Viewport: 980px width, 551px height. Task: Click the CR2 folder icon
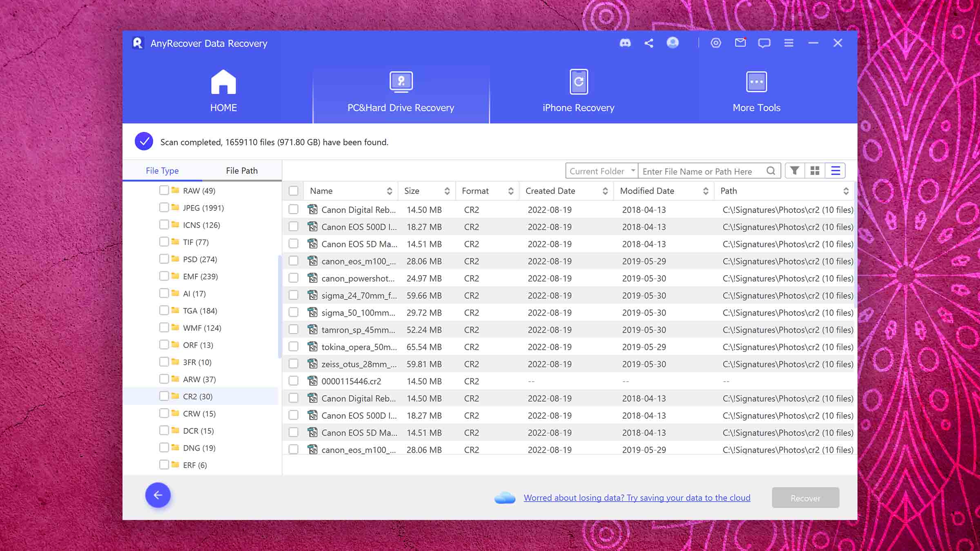point(176,396)
